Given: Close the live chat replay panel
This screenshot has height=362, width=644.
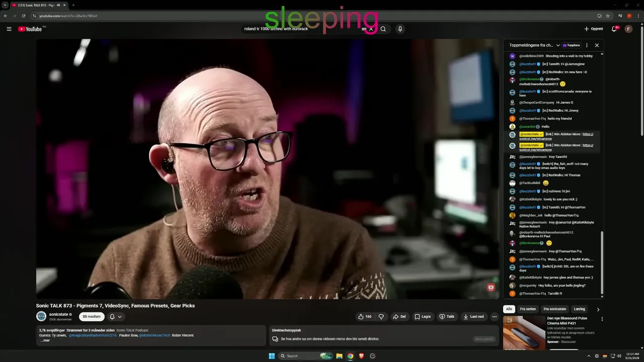Looking at the screenshot, I should [x=597, y=45].
